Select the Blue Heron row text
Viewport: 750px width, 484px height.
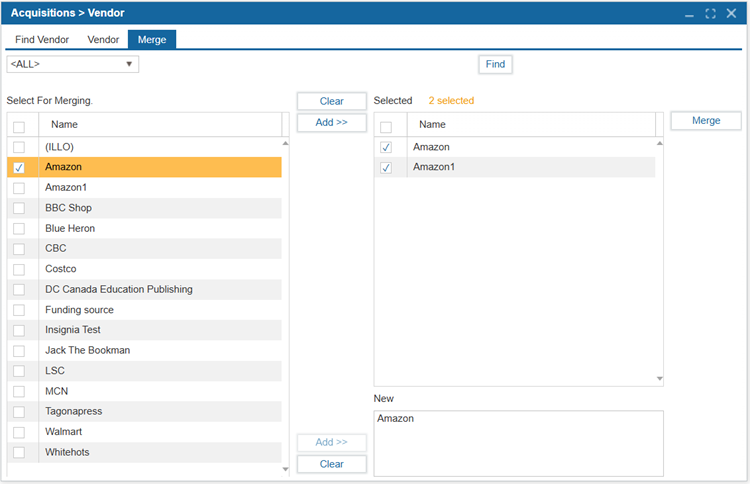[70, 229]
